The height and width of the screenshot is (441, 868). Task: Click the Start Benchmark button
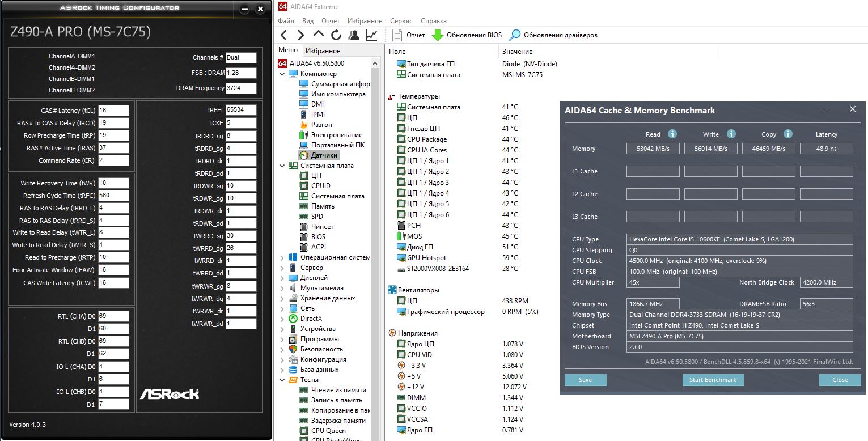pyautogui.click(x=713, y=380)
